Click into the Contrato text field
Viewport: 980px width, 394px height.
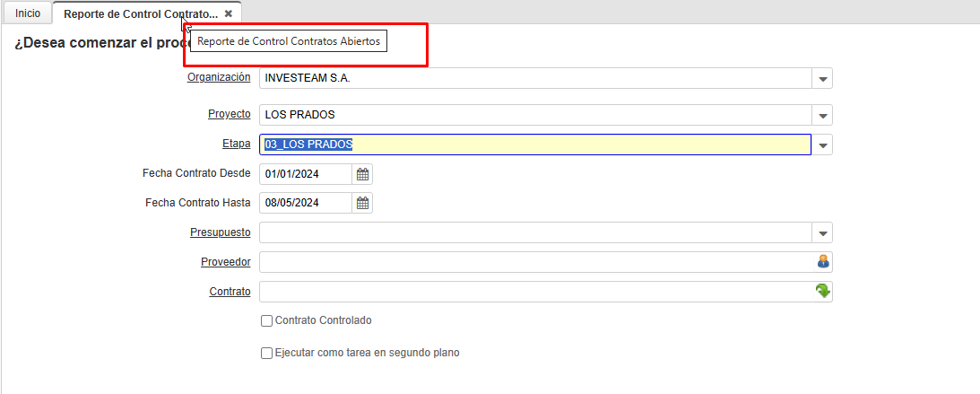tap(534, 292)
